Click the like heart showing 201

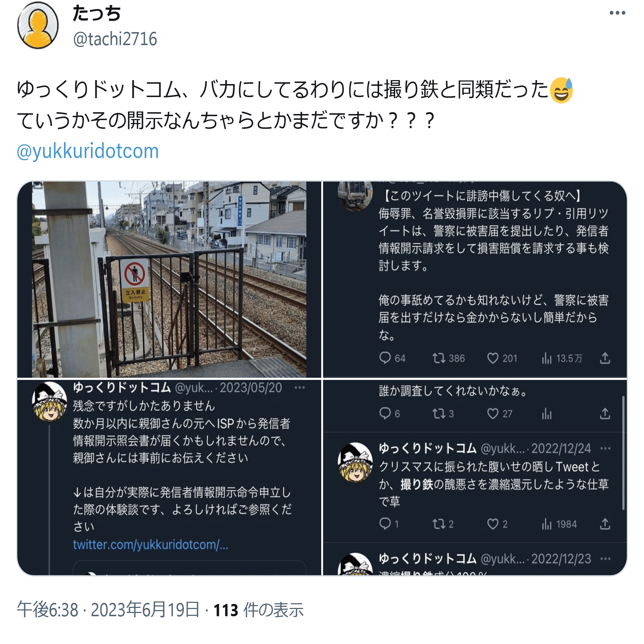[492, 358]
